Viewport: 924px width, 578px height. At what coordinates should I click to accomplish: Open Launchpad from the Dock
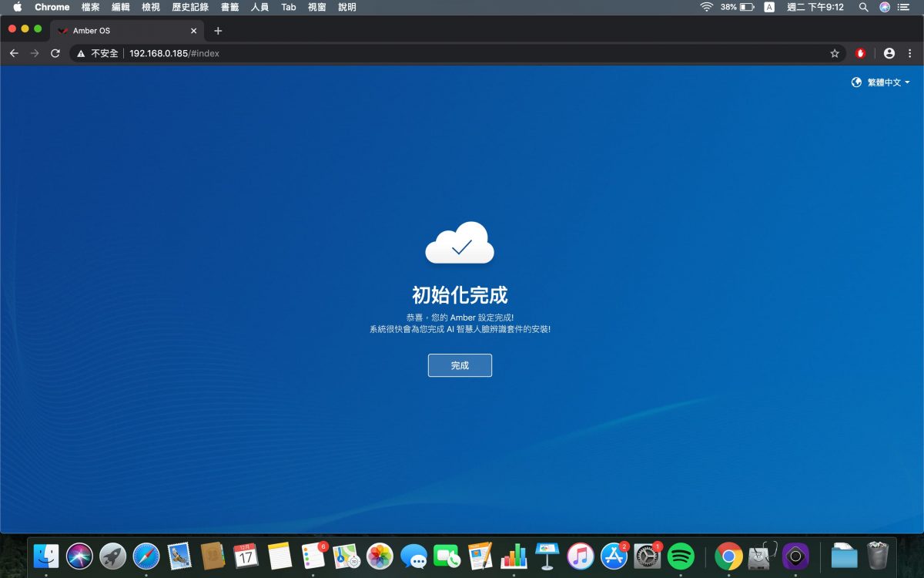tap(113, 556)
